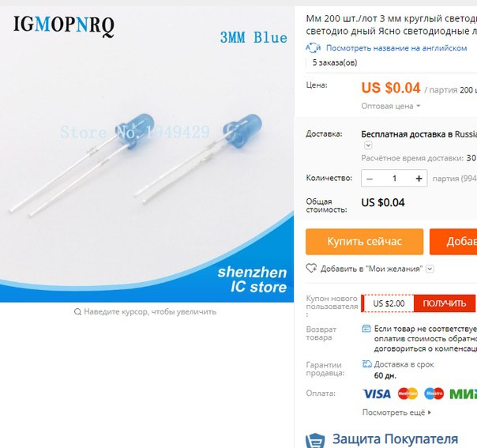Click the blue LED product image

coord(147,154)
